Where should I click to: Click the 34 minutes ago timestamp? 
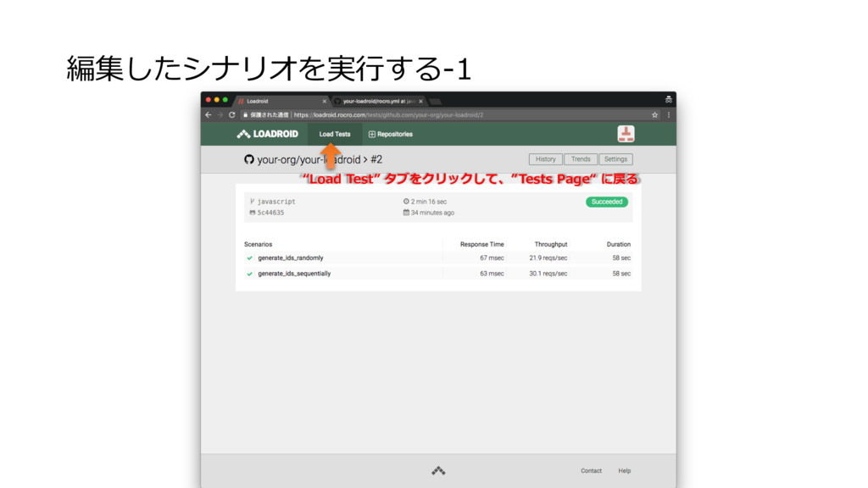click(432, 213)
